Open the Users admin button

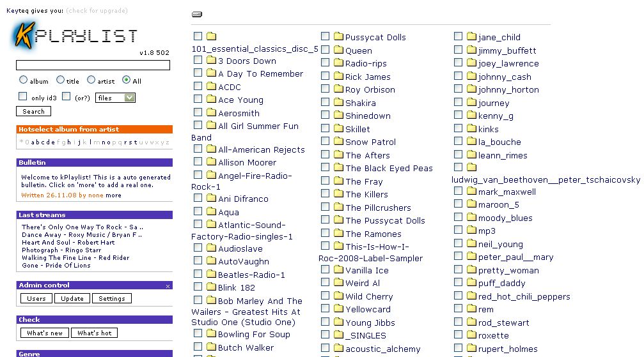(36, 298)
